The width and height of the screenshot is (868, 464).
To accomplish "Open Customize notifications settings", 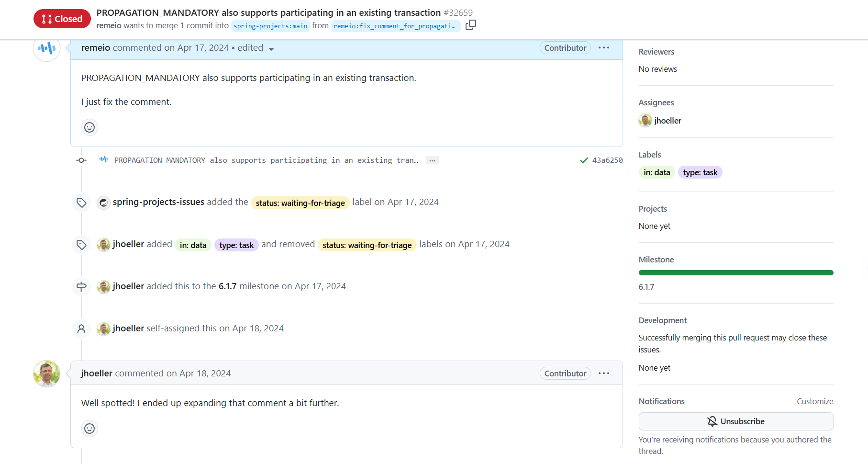I will point(814,401).
